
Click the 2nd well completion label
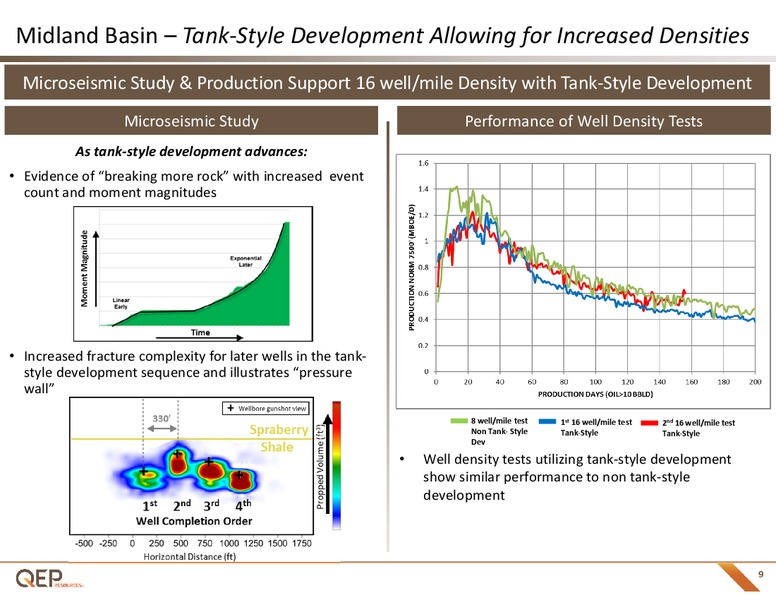click(182, 505)
